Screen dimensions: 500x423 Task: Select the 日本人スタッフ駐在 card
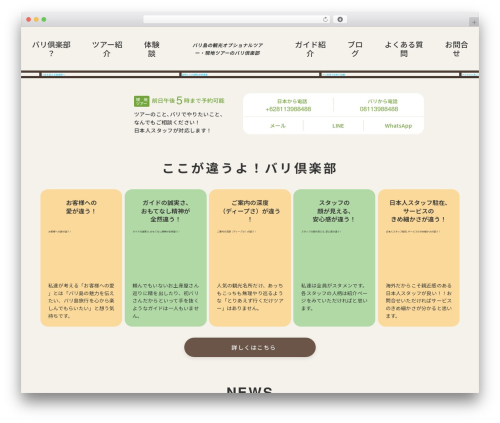point(419,258)
